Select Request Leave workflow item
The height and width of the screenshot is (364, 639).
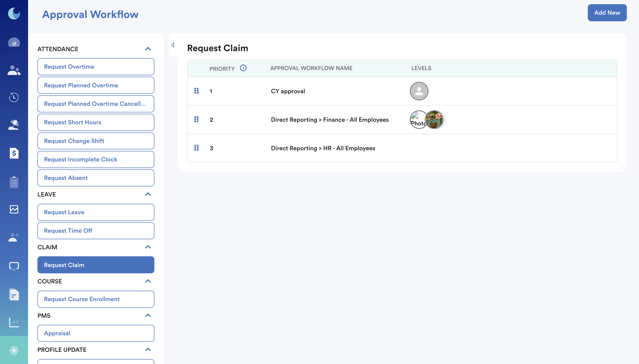pos(96,212)
